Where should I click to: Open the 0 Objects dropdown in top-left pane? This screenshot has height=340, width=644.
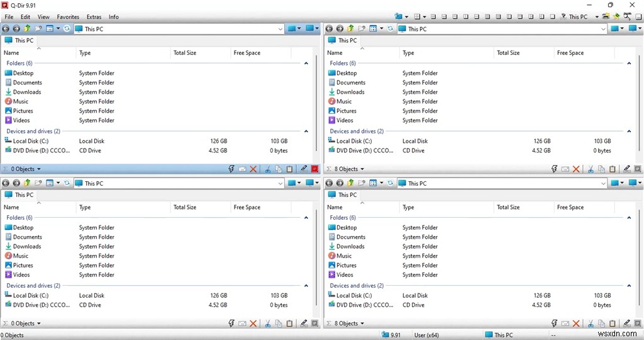(39, 169)
